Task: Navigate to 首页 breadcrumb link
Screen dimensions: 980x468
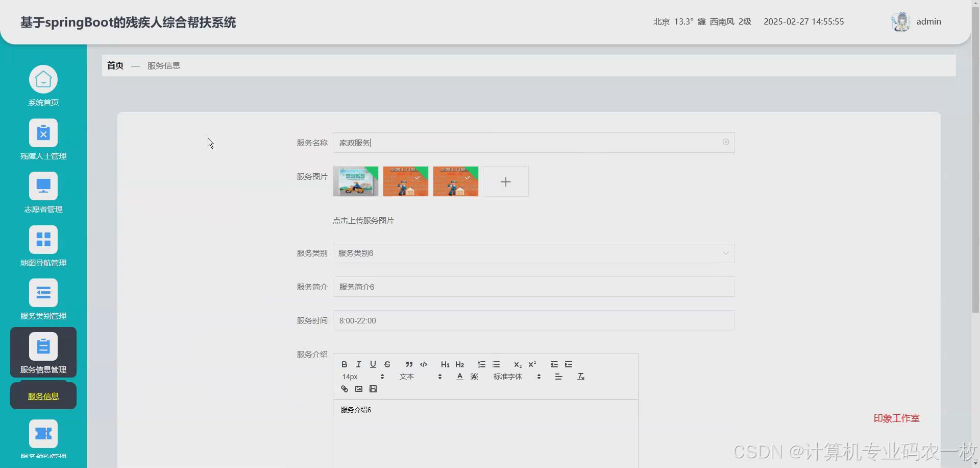Action: 114,65
